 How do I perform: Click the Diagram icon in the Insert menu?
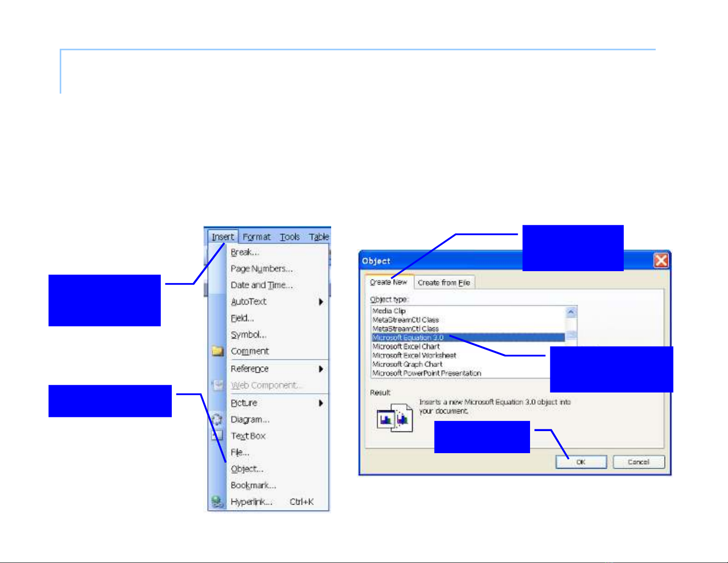[x=217, y=420]
